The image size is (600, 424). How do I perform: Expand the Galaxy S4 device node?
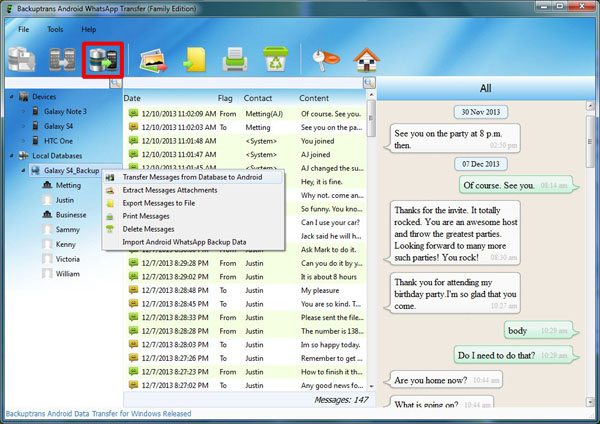(23, 126)
